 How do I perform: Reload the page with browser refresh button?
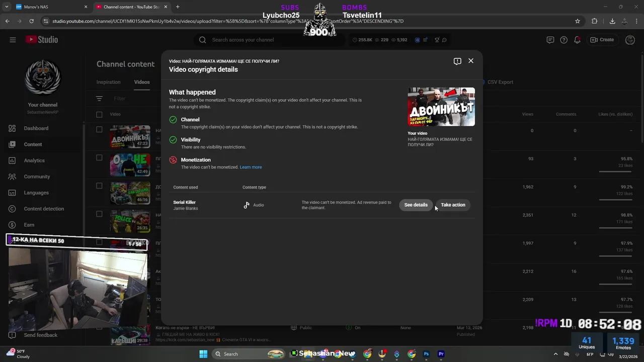(32, 21)
